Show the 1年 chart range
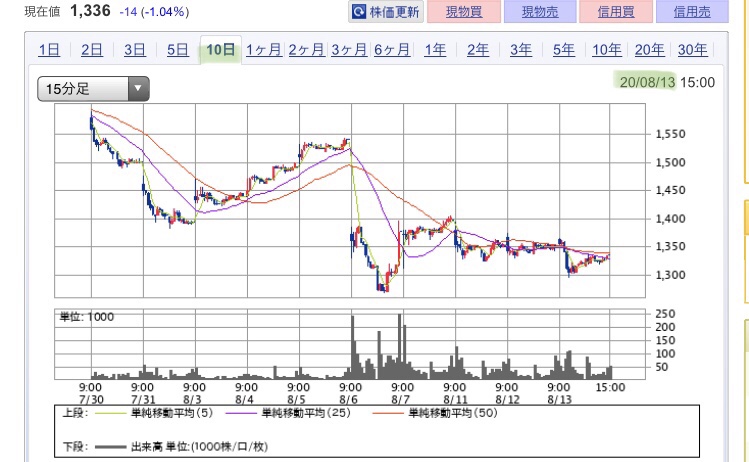 pyautogui.click(x=435, y=50)
